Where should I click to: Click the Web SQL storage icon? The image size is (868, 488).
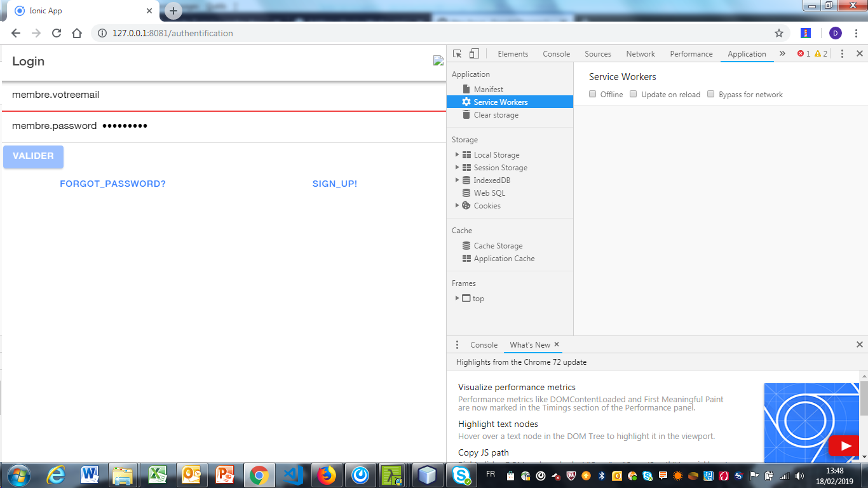click(x=466, y=193)
